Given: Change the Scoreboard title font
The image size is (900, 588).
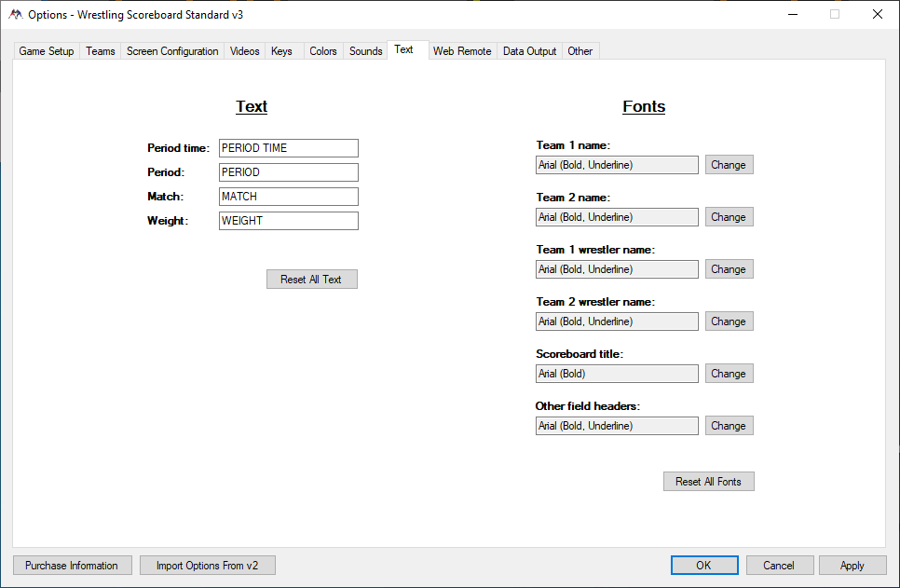Looking at the screenshot, I should coord(729,374).
